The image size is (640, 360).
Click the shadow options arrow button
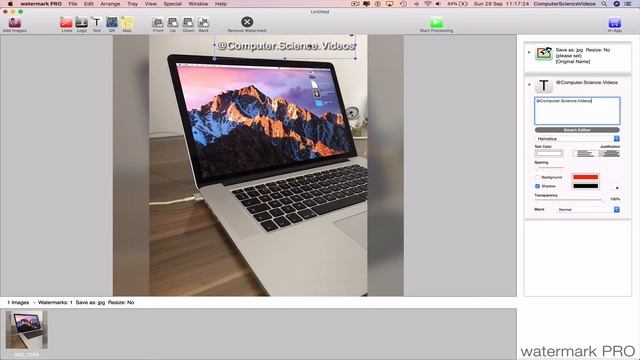coord(617,188)
